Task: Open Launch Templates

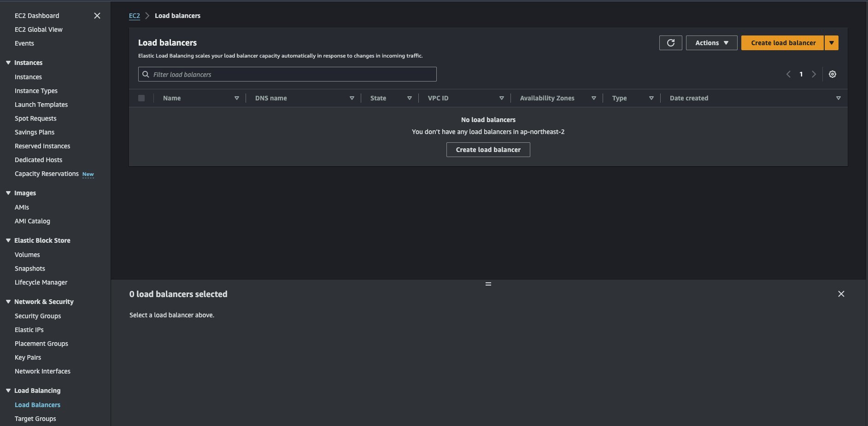Action: coord(41,105)
